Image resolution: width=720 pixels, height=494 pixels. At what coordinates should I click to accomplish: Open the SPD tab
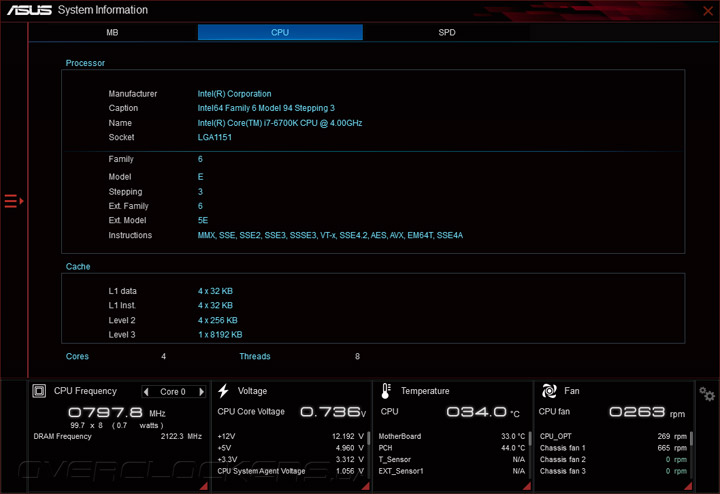coord(447,33)
